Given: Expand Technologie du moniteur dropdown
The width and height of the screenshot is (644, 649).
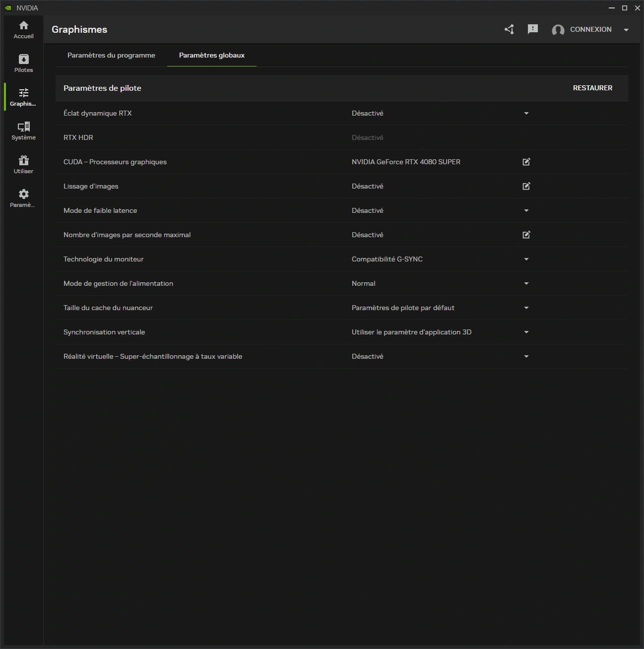Looking at the screenshot, I should pos(526,259).
